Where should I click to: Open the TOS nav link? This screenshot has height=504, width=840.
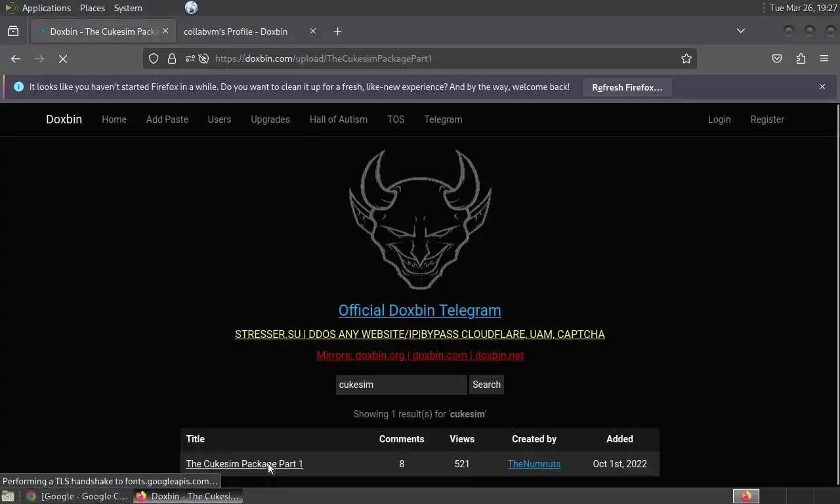click(x=396, y=119)
